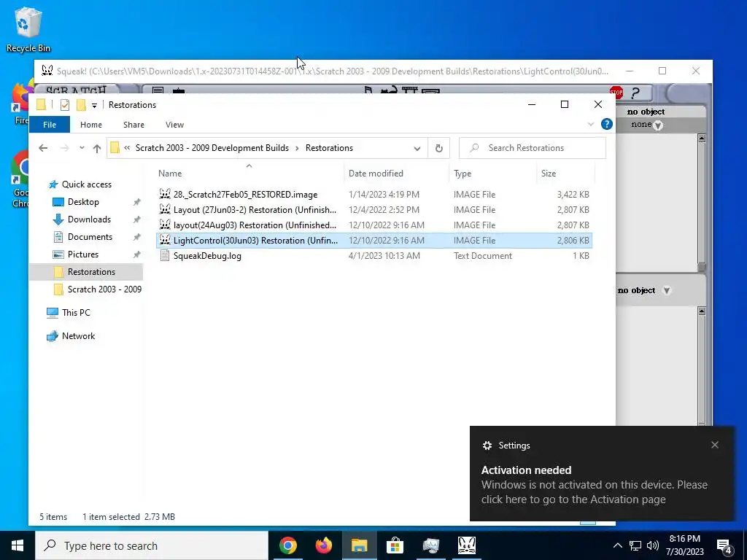Click the SqueakDebug.log text document icon
This screenshot has width=747, height=560.
click(x=165, y=256)
